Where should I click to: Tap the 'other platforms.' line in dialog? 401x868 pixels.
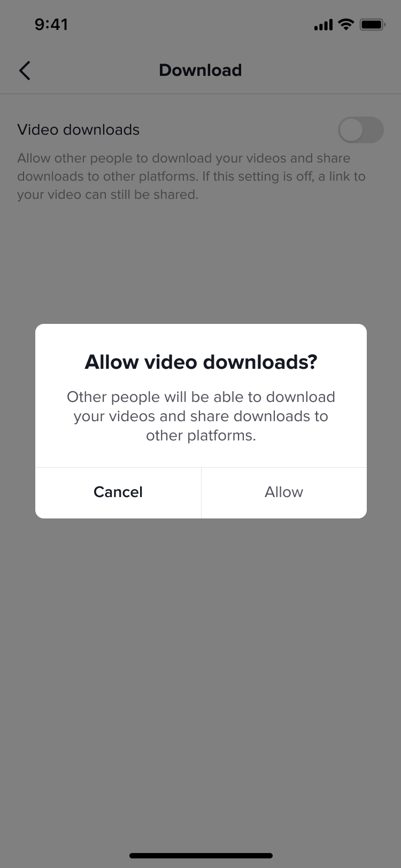point(201,436)
